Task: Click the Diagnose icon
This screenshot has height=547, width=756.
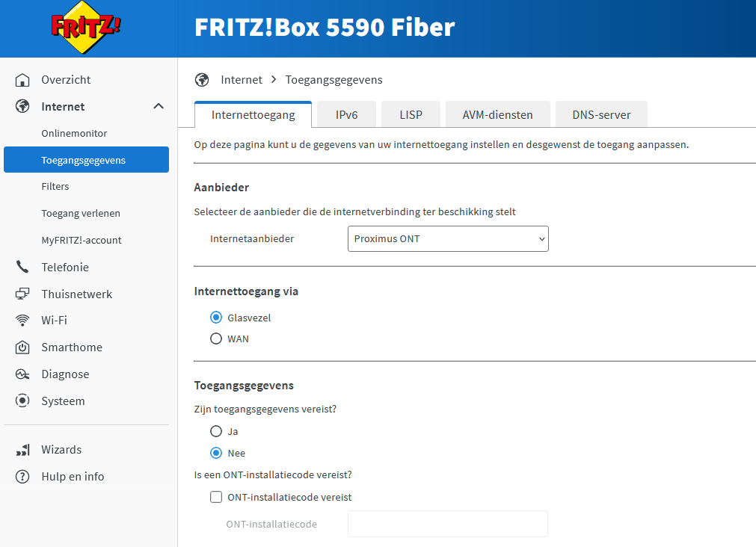Action: [x=23, y=374]
